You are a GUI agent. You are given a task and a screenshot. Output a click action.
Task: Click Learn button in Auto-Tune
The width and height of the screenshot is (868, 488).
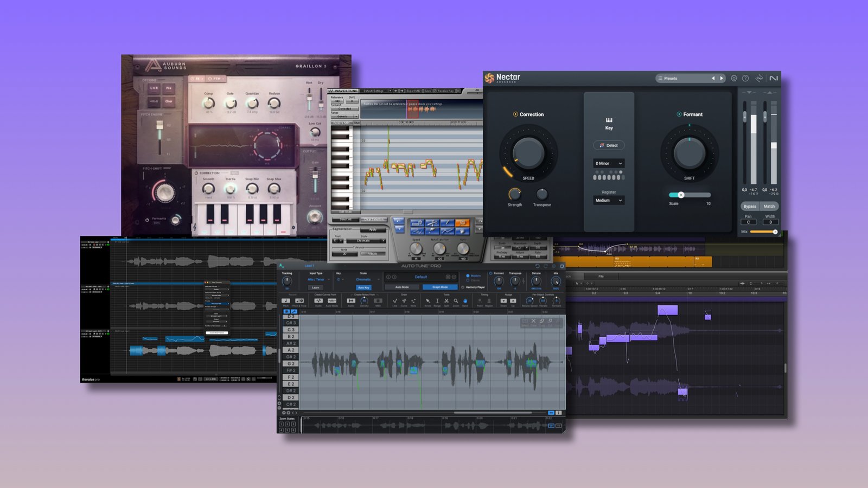point(316,287)
